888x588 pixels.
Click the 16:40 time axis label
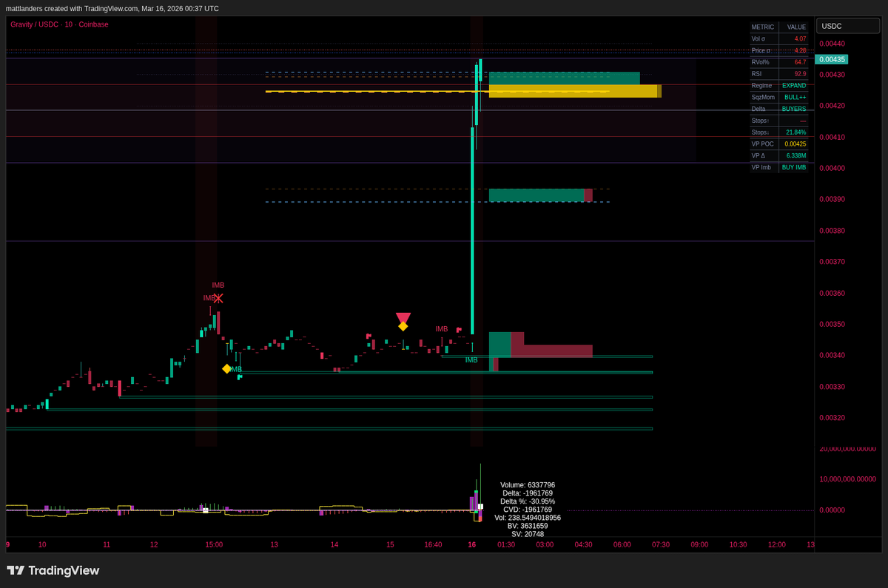(x=433, y=545)
